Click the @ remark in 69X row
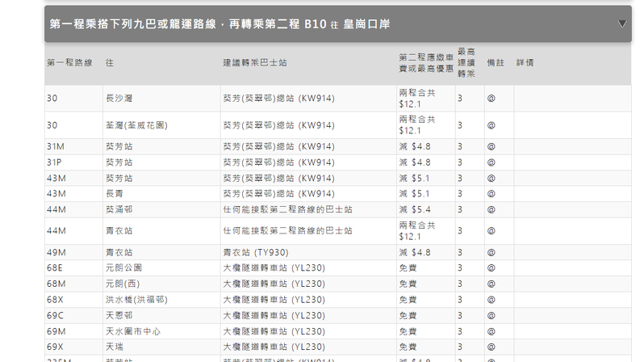This screenshot has width=644, height=362. (x=491, y=347)
